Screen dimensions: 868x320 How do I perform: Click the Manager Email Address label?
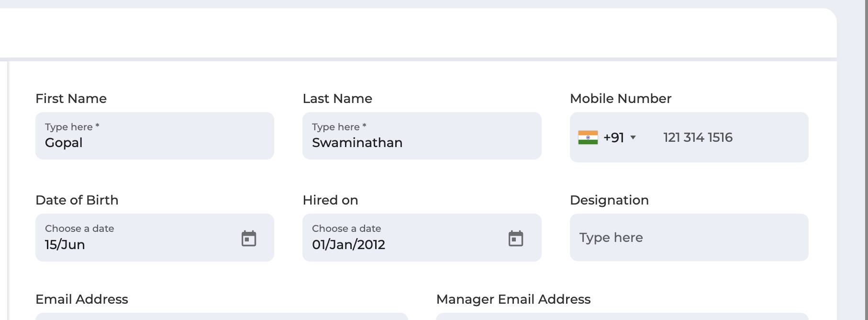click(x=513, y=299)
